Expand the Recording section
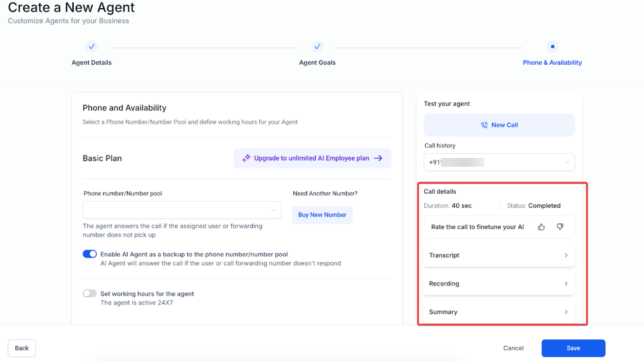The height and width of the screenshot is (361, 644). pos(499,284)
